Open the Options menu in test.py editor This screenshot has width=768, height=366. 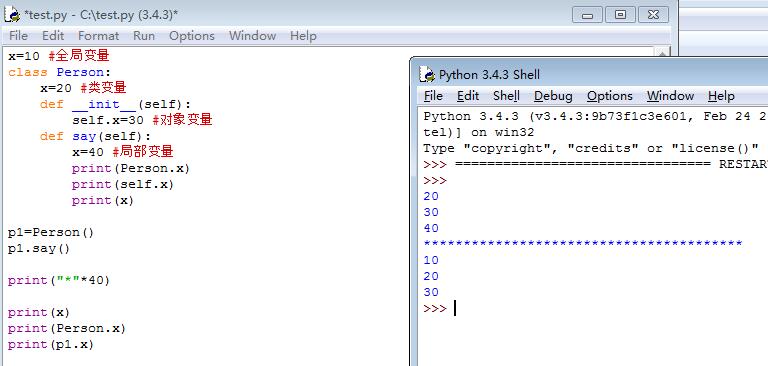point(192,36)
